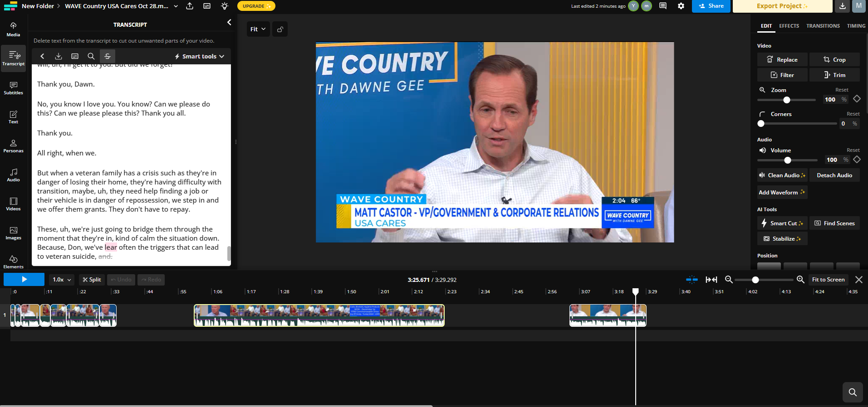Click the blue Share button
Image resolution: width=868 pixels, height=407 pixels.
711,6
